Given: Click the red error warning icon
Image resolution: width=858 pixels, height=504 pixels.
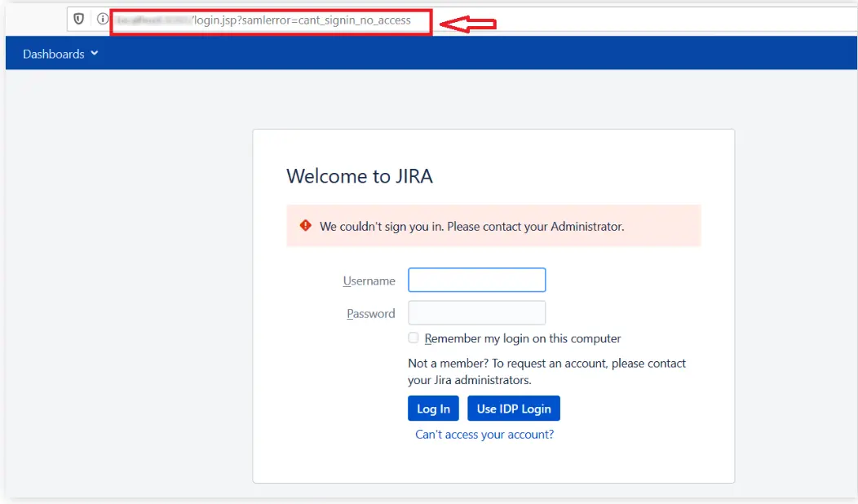Looking at the screenshot, I should click(x=305, y=225).
